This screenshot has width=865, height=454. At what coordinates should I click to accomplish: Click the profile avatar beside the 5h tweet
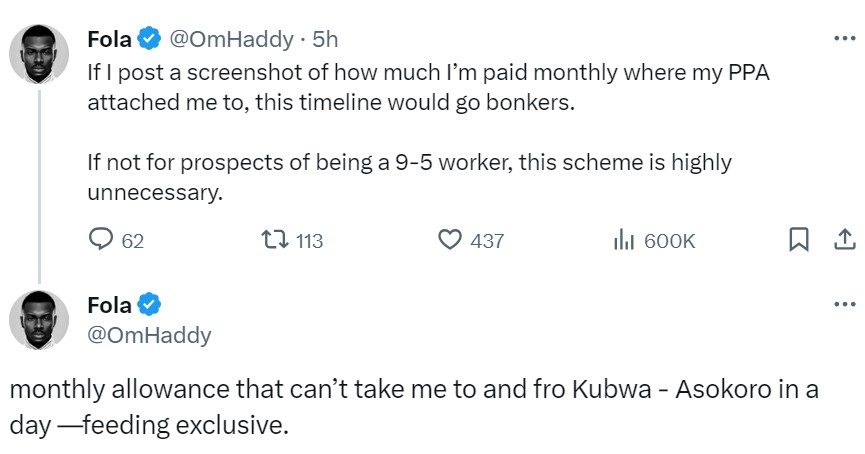click(39, 55)
